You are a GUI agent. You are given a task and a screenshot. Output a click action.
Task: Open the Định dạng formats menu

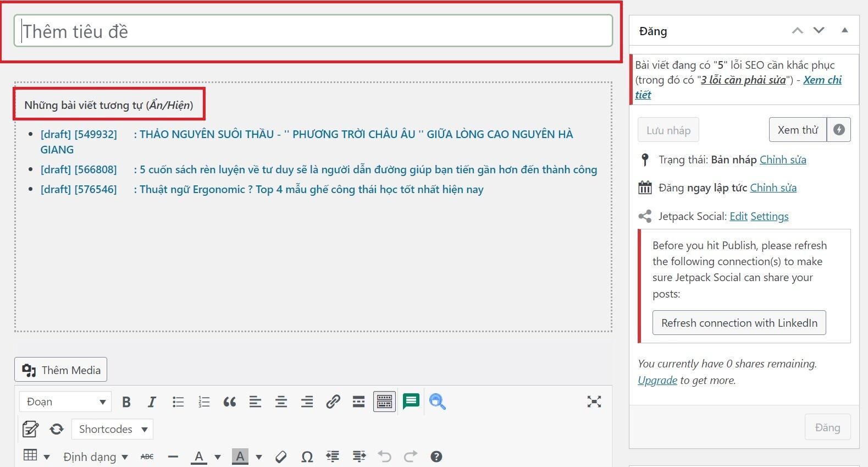[95, 457]
